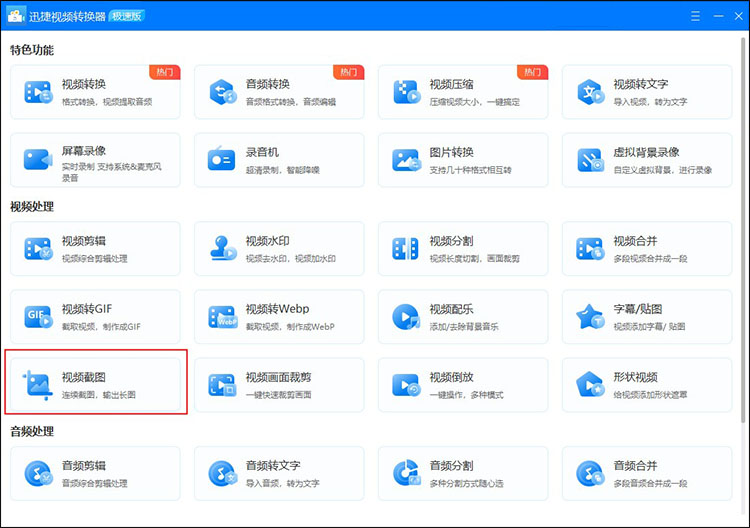750x528 pixels.
Task: Click the 音频处理 section heading
Action: 32,432
